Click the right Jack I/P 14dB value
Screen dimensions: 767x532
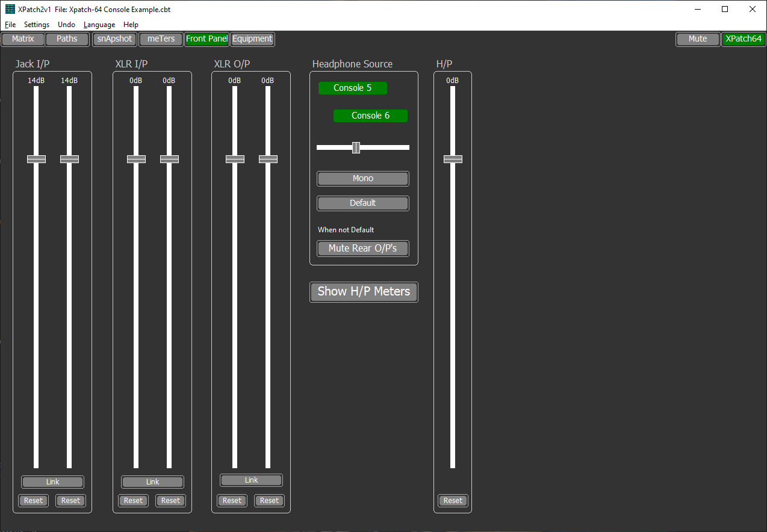point(69,81)
